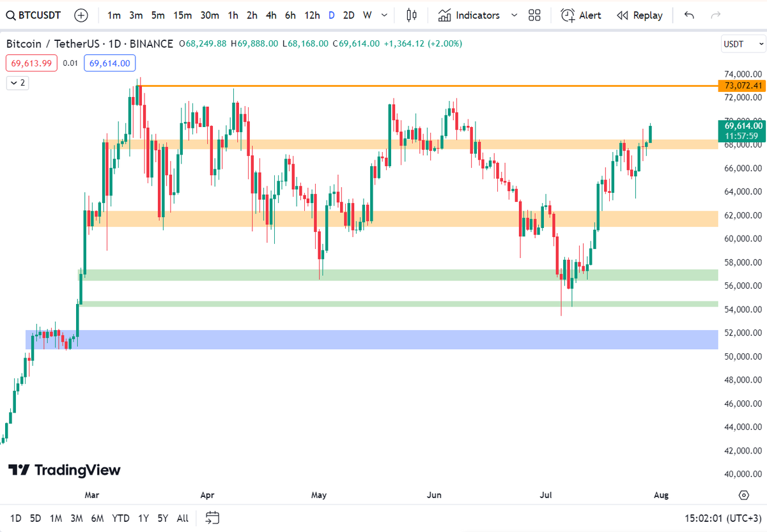Open chart settings gear on price scale

tap(744, 495)
